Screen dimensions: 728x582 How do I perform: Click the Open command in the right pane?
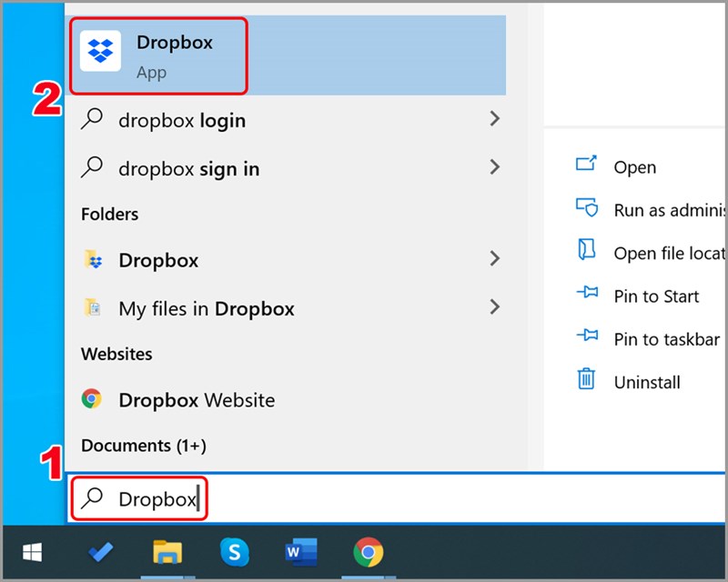coord(634,166)
